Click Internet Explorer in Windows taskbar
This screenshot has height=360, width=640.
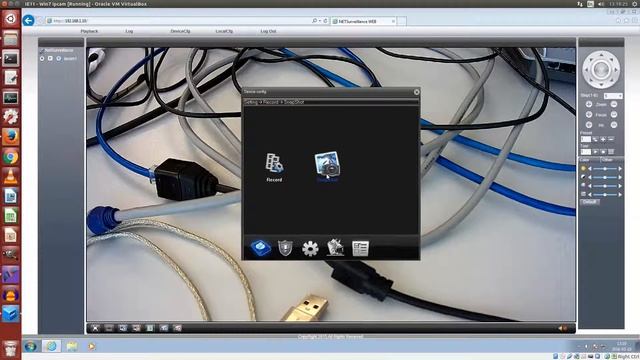coord(51,346)
